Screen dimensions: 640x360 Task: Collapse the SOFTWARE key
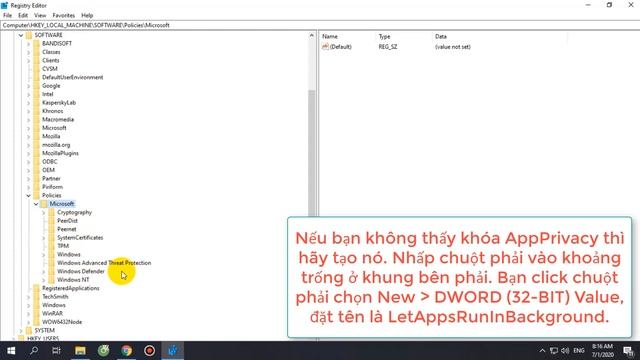coord(21,36)
